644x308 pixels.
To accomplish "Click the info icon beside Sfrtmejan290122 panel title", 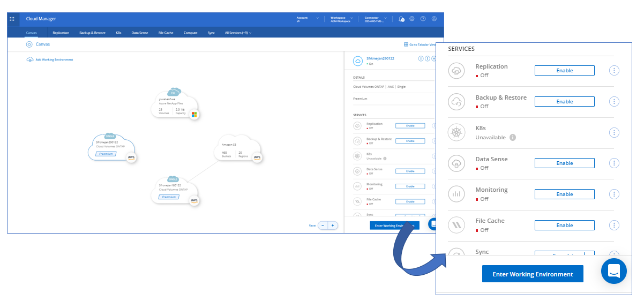I will point(421,58).
